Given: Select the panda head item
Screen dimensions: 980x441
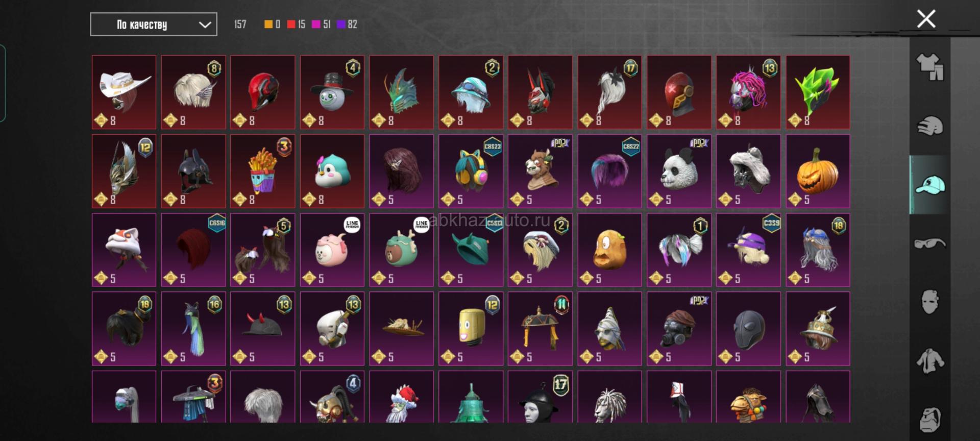Looking at the screenshot, I should tap(679, 171).
